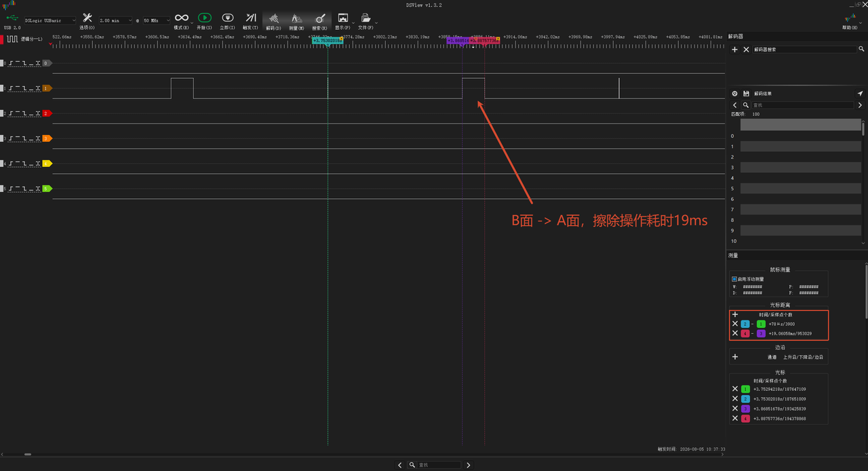868x471 pixels.
Task: Open the 50 MHz sample rate dropdown
Action: 157,20
